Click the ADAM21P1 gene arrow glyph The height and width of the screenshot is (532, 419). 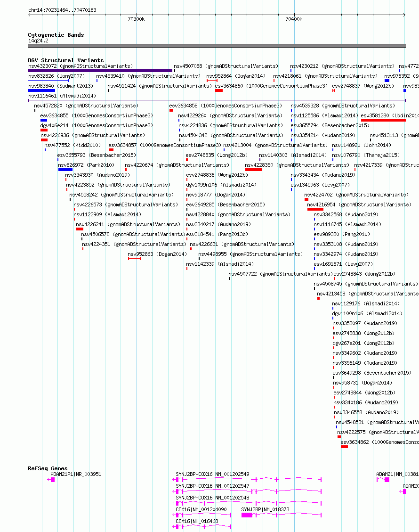click(51, 479)
